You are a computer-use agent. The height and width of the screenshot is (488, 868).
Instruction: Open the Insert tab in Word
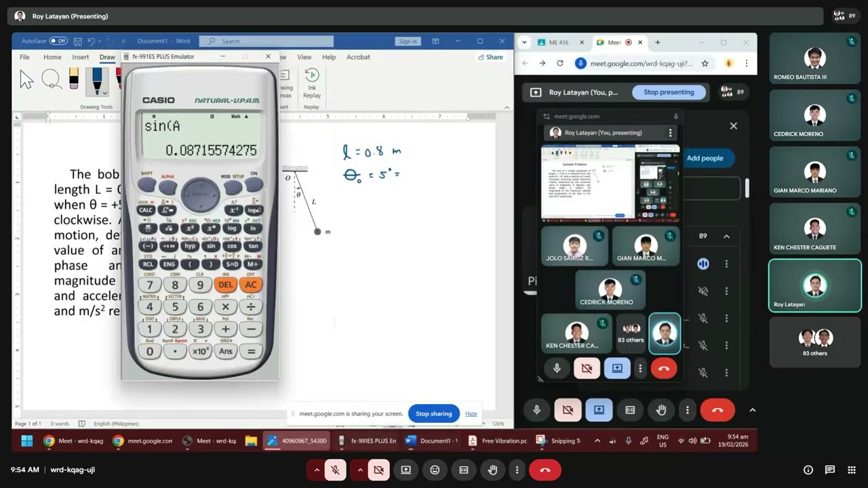(x=80, y=57)
